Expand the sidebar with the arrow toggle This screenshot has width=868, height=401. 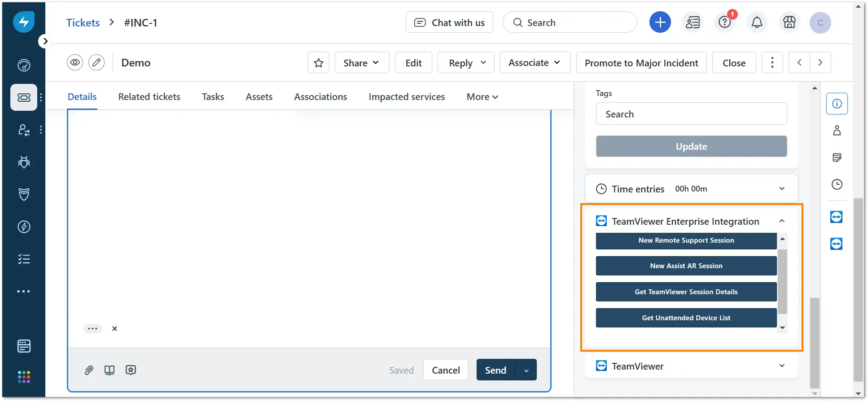(x=44, y=41)
